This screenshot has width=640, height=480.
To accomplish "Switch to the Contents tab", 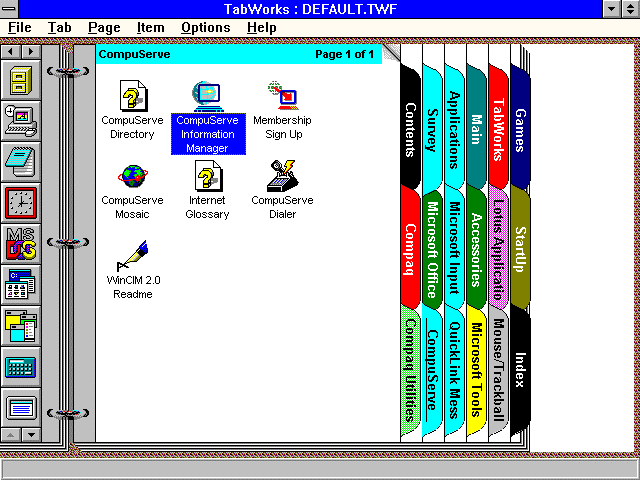I will click(x=411, y=129).
